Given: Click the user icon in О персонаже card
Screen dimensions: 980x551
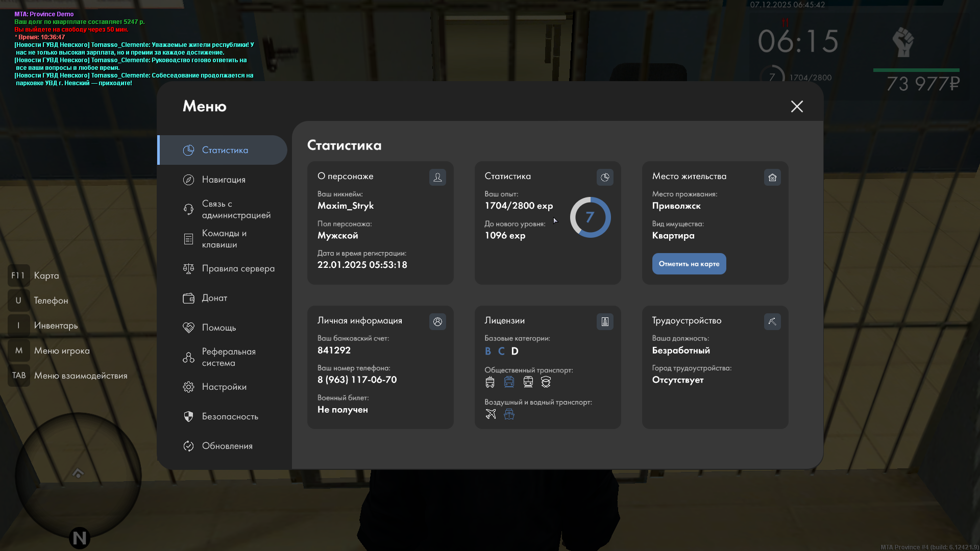Looking at the screenshot, I should (x=437, y=177).
